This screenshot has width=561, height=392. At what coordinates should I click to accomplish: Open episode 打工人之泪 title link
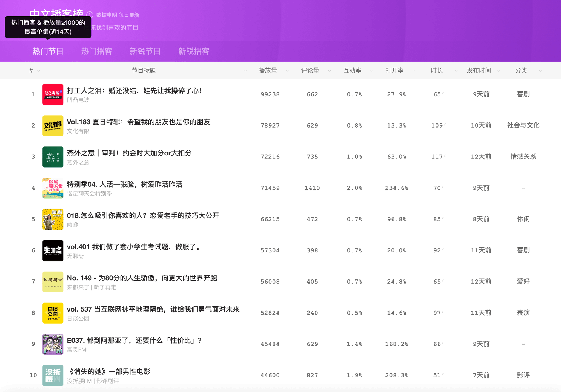click(x=134, y=91)
